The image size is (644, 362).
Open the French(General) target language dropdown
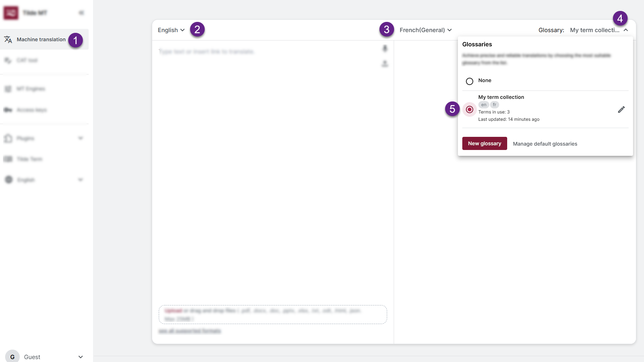pyautogui.click(x=425, y=30)
